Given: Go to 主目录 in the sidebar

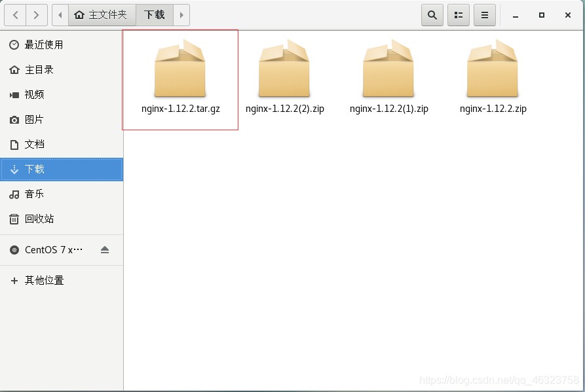Looking at the screenshot, I should 62,69.
